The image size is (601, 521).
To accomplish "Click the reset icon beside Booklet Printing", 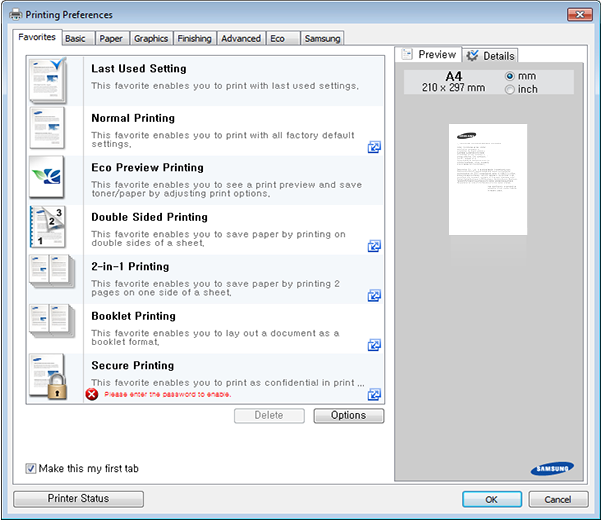I will (x=374, y=345).
